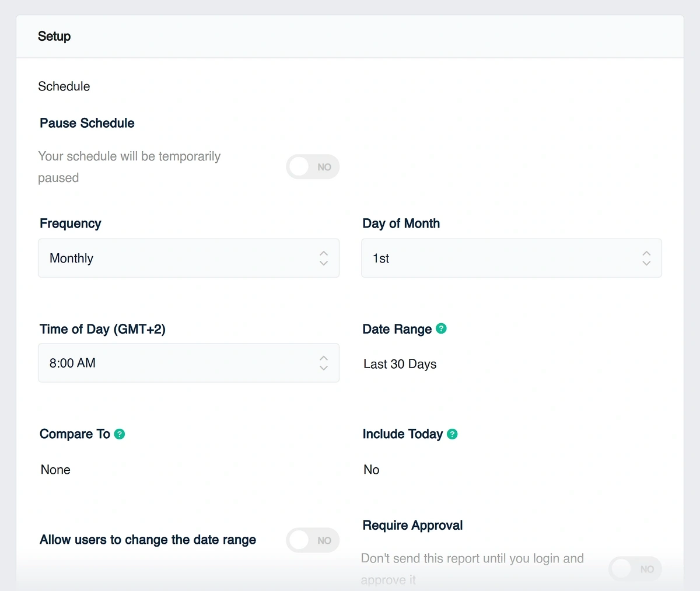
Task: Click the Time of Day up stepper arrow
Action: (x=323, y=358)
